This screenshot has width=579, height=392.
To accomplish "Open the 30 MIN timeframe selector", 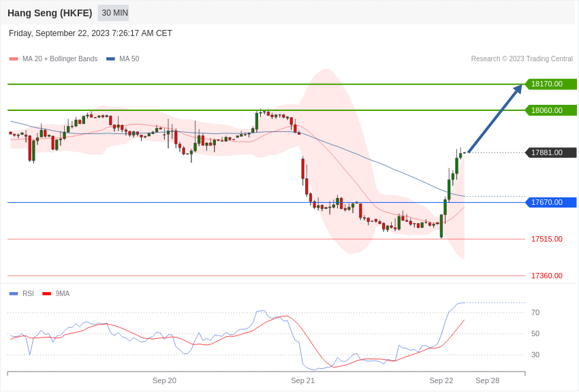I will coord(113,12).
